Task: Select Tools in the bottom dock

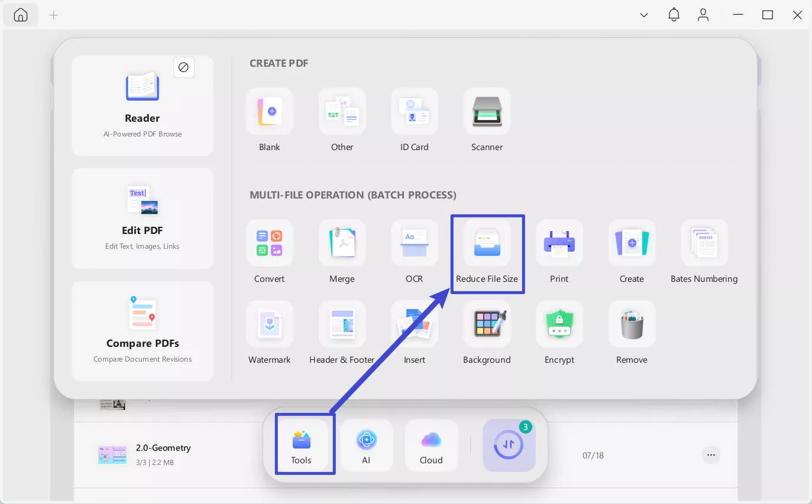Action: [302, 446]
